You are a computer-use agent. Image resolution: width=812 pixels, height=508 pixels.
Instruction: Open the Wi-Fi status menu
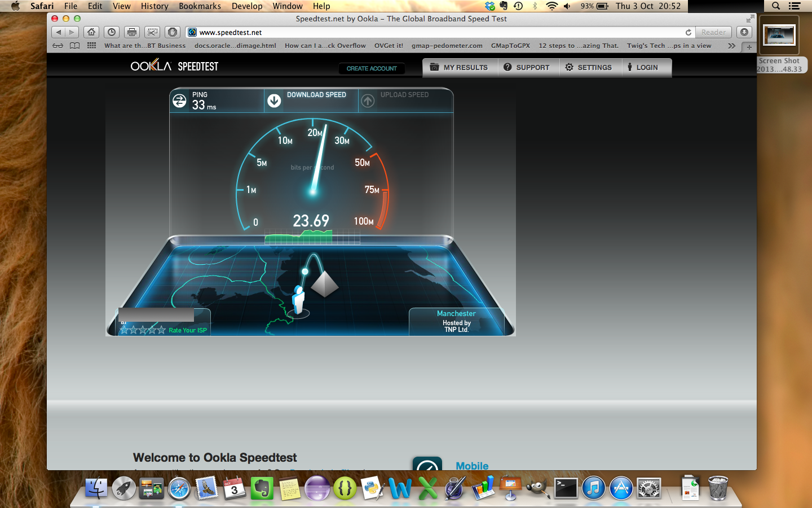(551, 6)
